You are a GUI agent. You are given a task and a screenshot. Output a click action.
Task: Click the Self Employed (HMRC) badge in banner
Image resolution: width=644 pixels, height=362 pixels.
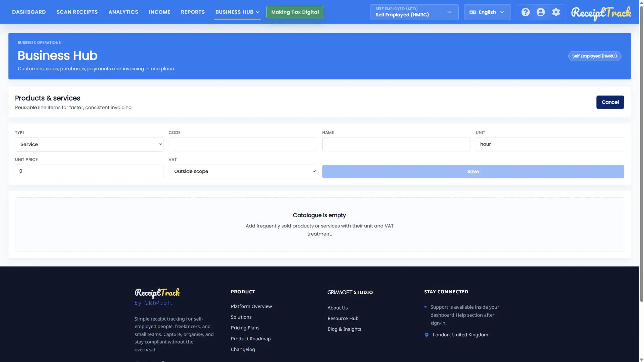pos(594,56)
